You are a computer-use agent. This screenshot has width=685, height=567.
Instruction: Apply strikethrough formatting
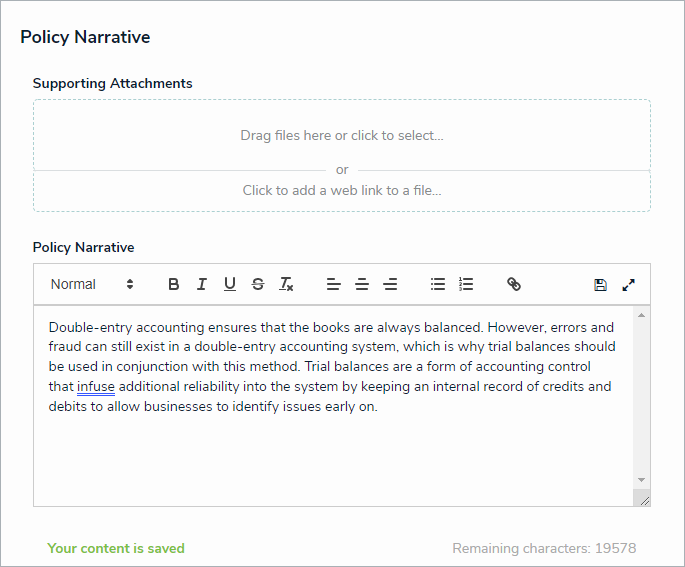(258, 284)
